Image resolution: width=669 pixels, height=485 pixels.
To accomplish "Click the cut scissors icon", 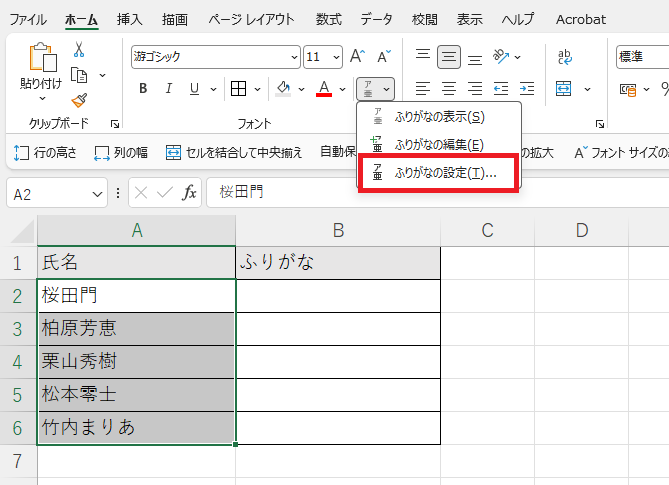I will click(x=79, y=50).
